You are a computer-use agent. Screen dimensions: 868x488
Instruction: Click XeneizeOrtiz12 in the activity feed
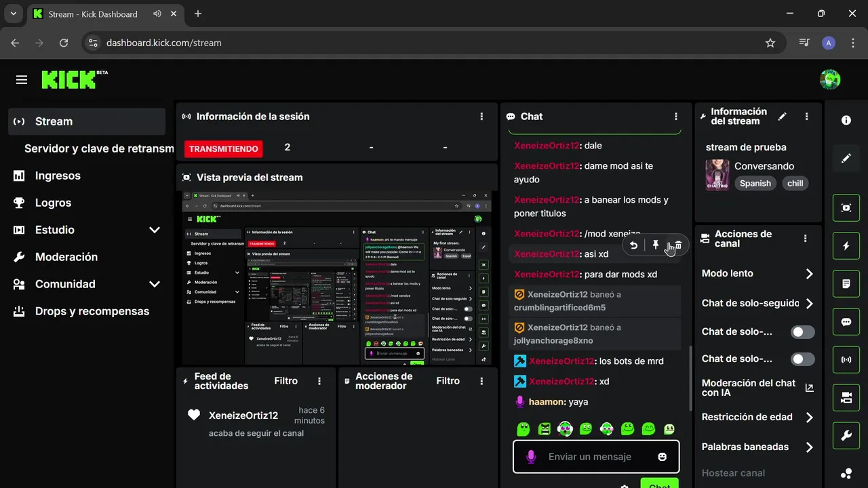(243, 415)
